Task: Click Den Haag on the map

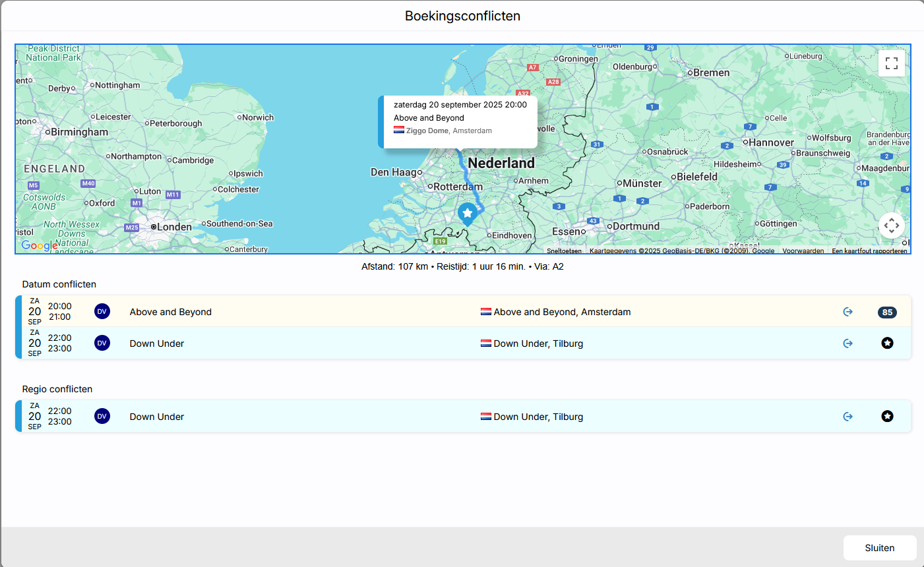Action: coord(394,172)
